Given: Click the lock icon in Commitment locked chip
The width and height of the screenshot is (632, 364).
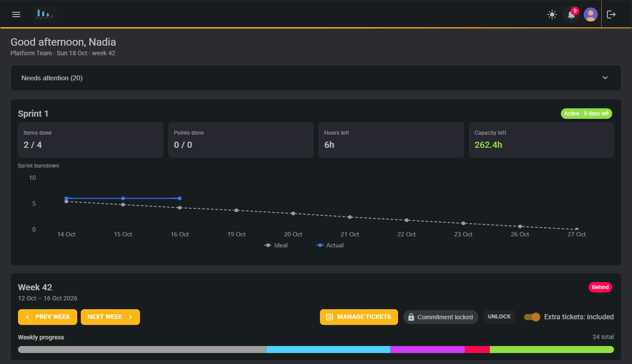Looking at the screenshot, I should coord(411,317).
